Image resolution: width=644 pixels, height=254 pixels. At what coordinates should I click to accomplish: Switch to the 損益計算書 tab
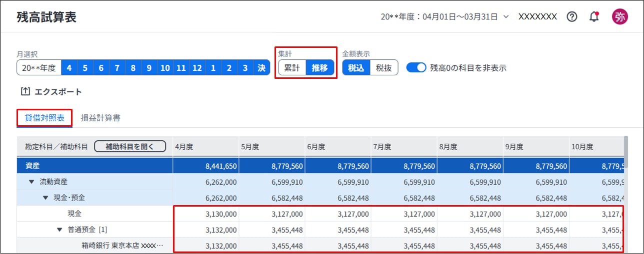click(100, 118)
